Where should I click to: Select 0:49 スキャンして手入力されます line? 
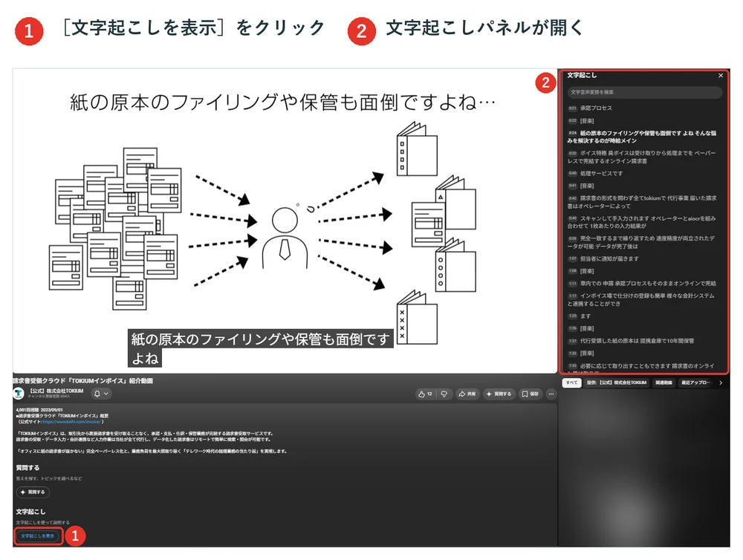tap(644, 222)
